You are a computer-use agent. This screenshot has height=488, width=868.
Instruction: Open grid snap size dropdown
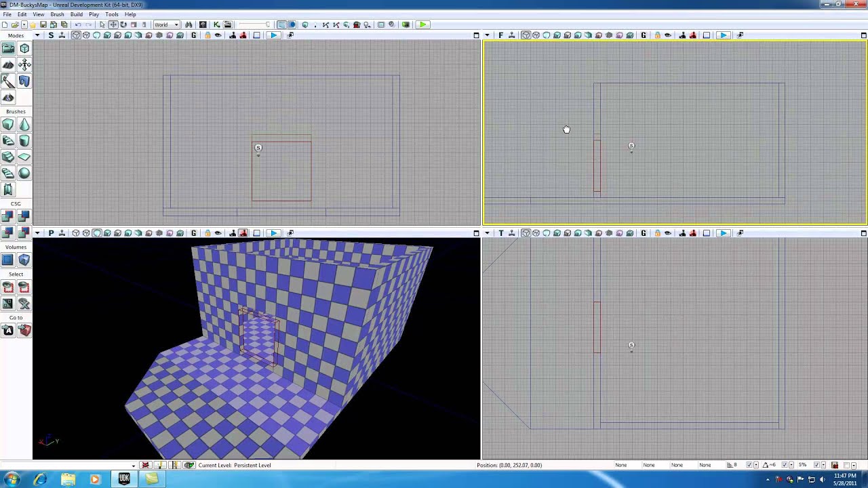point(756,465)
